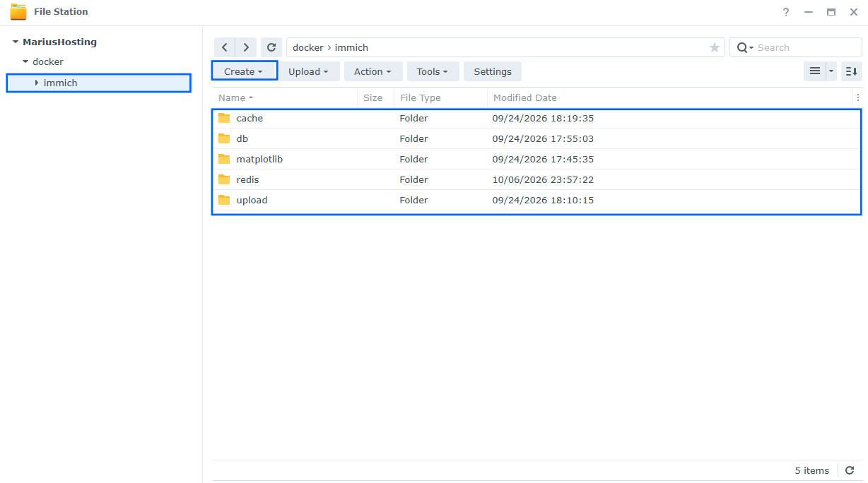This screenshot has height=483, width=868.
Task: Click the redis folder icon
Action: [x=224, y=179]
